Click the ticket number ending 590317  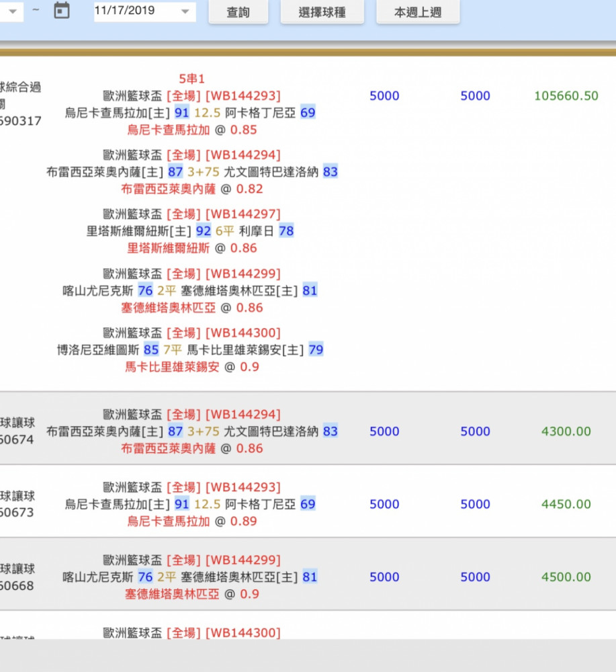(21, 121)
